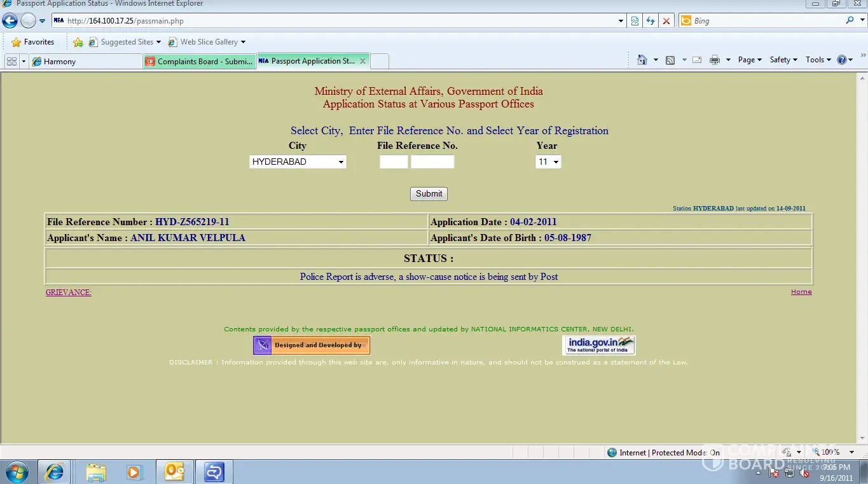This screenshot has width=868, height=484.
Task: Toggle the Compatibility View icon
Action: 635,21
